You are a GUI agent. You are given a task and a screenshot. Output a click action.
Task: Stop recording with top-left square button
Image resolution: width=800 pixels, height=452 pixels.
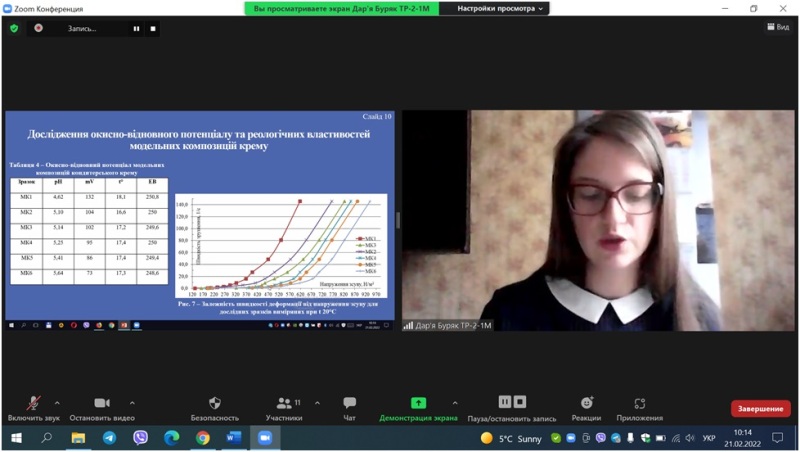click(x=153, y=29)
